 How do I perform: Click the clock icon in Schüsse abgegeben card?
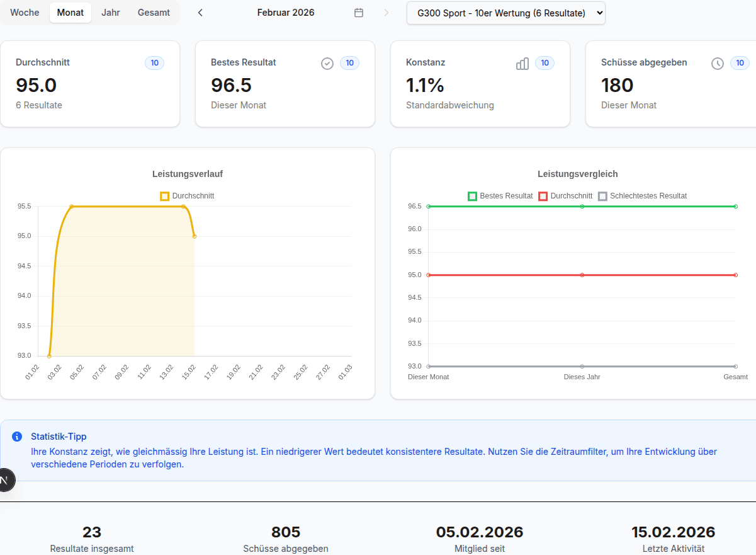717,63
